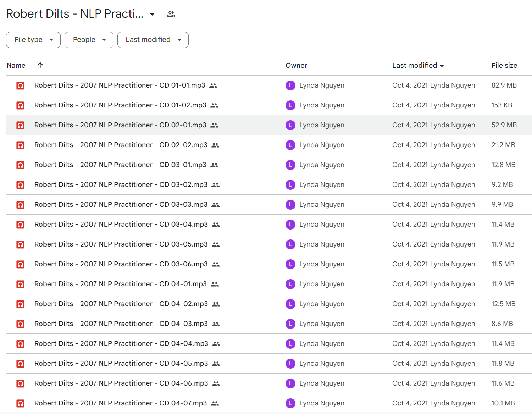Click the 12.5 MB file size value
This screenshot has width=532, height=414.
(x=504, y=304)
